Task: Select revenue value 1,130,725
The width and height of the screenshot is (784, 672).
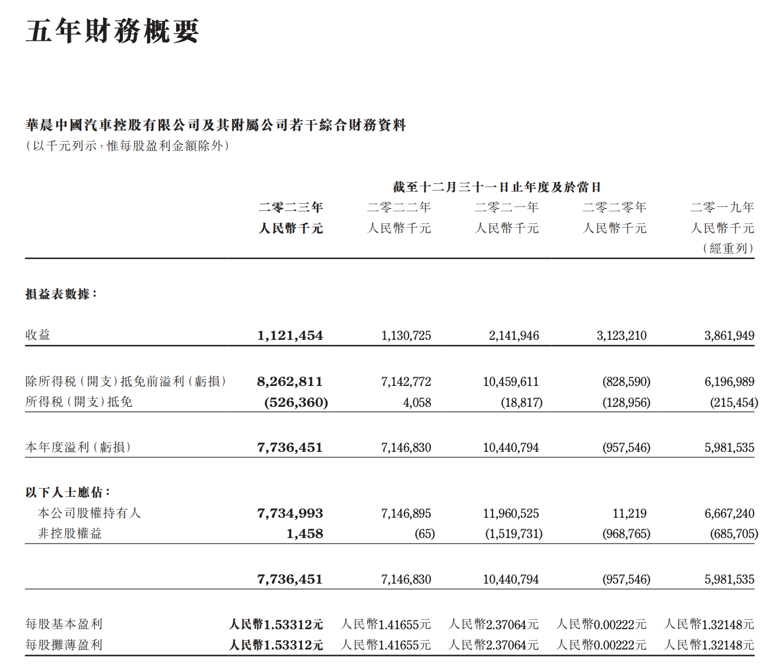Action: [406, 335]
